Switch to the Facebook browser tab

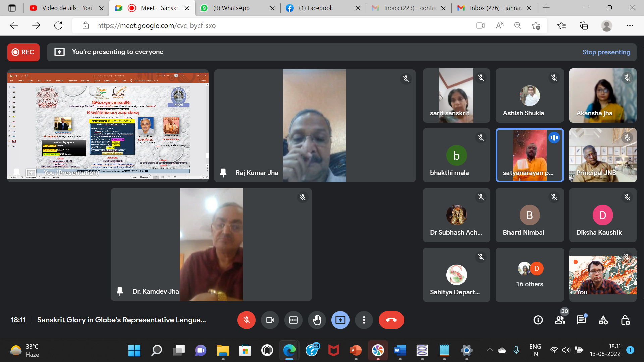tap(315, 8)
